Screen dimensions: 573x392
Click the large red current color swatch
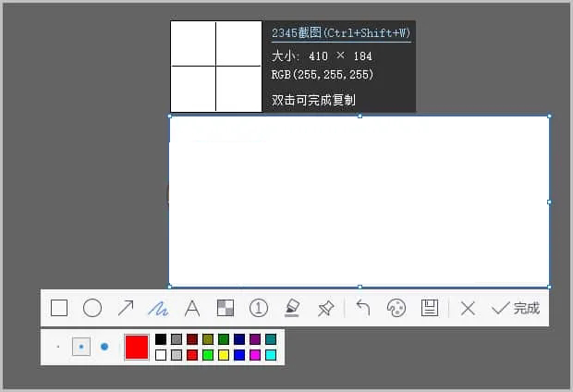point(137,347)
